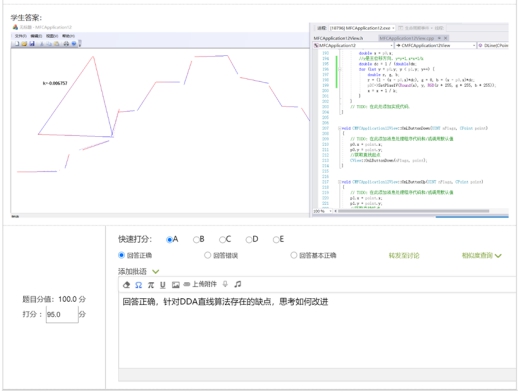Select quick grade B radio button
This screenshot has width=519, height=392.
[x=196, y=240]
